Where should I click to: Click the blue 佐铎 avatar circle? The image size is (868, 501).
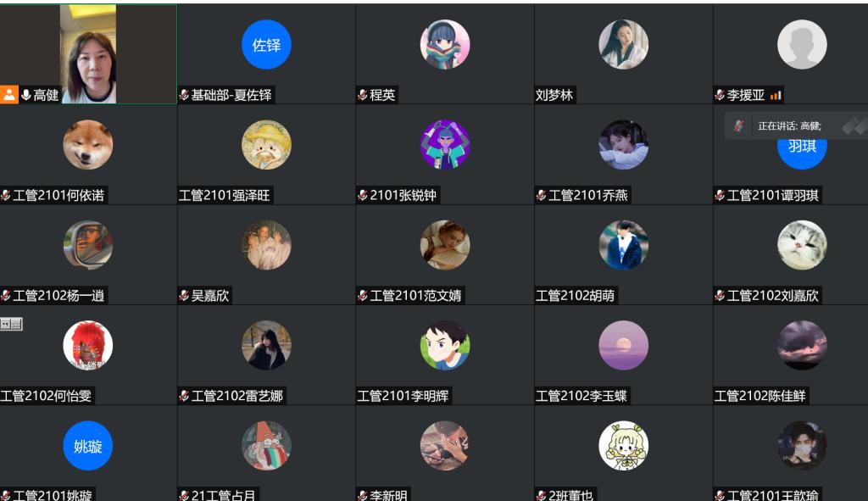[266, 44]
